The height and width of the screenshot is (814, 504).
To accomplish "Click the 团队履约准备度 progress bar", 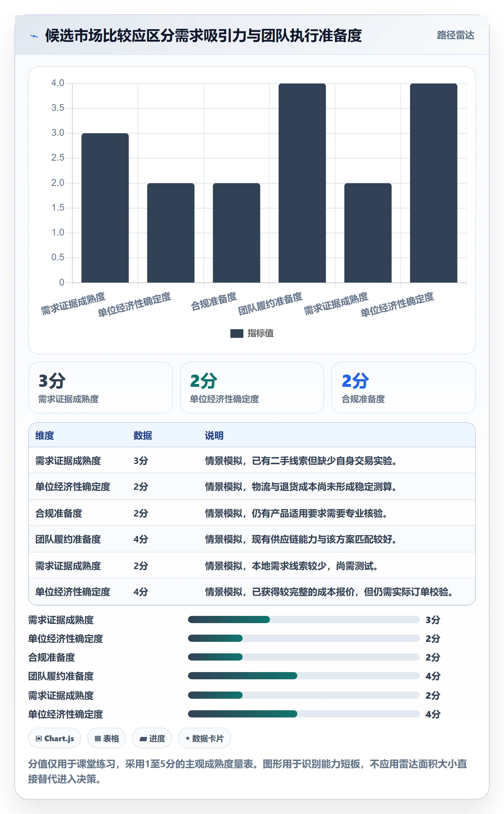I will pos(303,676).
